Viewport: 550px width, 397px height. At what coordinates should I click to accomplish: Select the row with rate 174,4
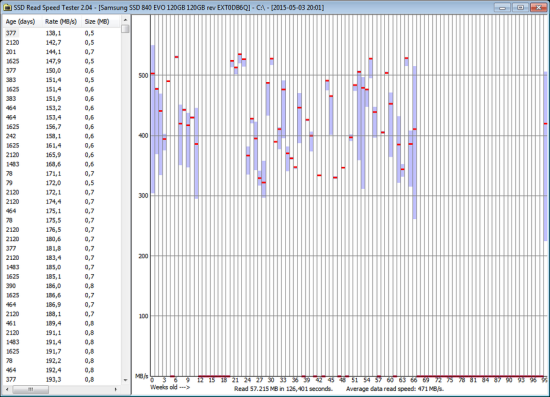coord(61,202)
